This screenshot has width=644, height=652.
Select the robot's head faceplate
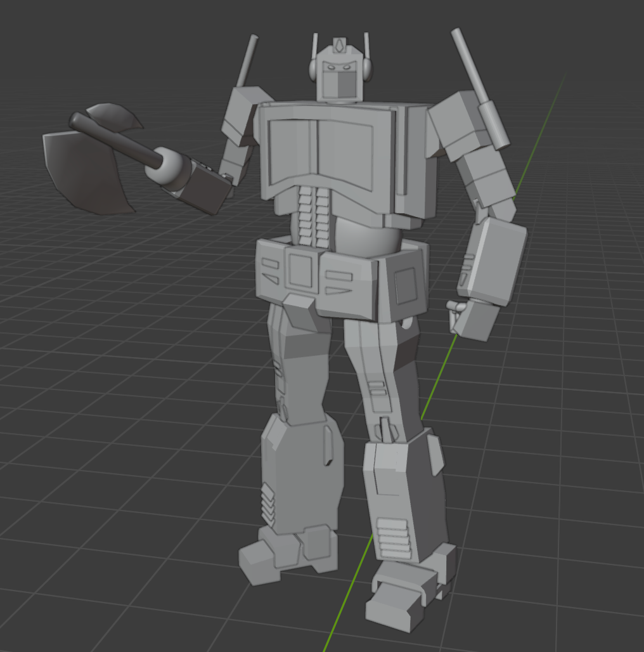(340, 80)
